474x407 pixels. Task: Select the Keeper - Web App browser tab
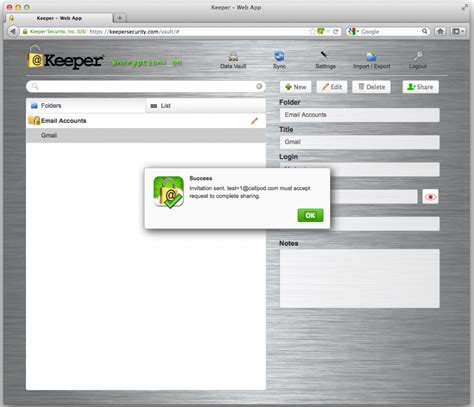click(x=59, y=18)
